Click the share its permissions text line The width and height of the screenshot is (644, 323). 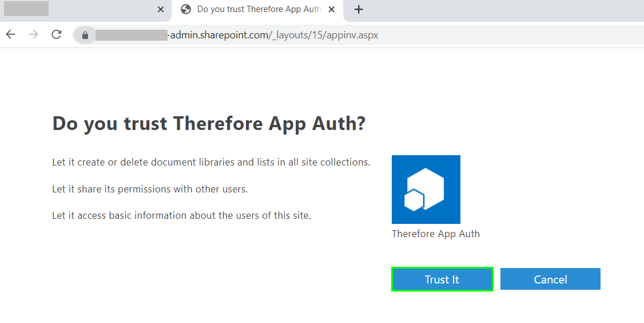click(150, 189)
